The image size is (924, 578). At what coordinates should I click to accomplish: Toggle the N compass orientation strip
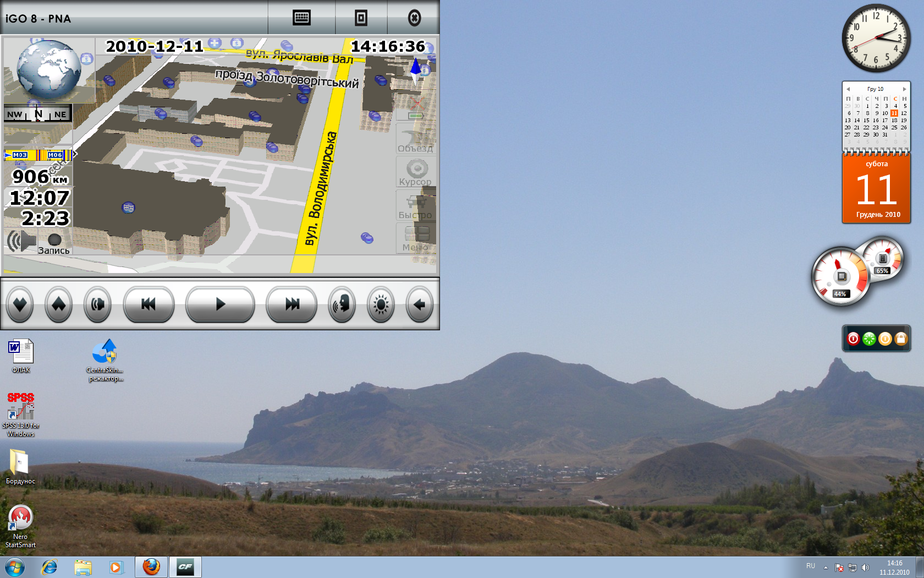[38, 114]
